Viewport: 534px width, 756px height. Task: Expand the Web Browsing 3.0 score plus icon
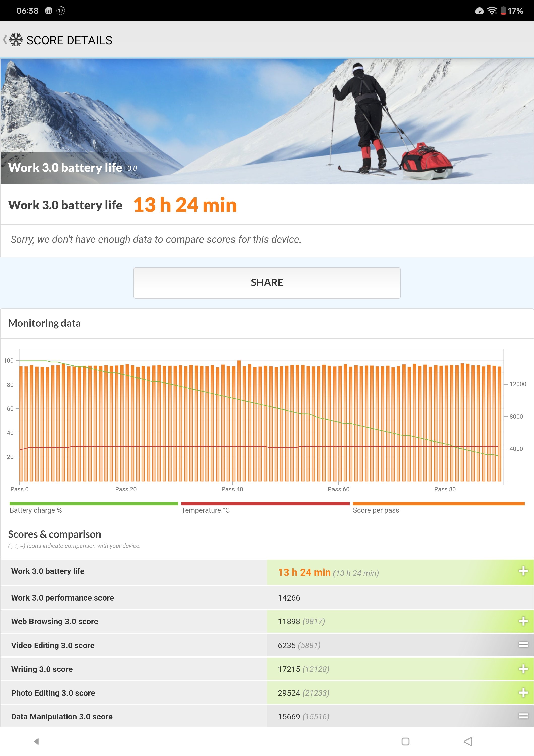pyautogui.click(x=523, y=621)
